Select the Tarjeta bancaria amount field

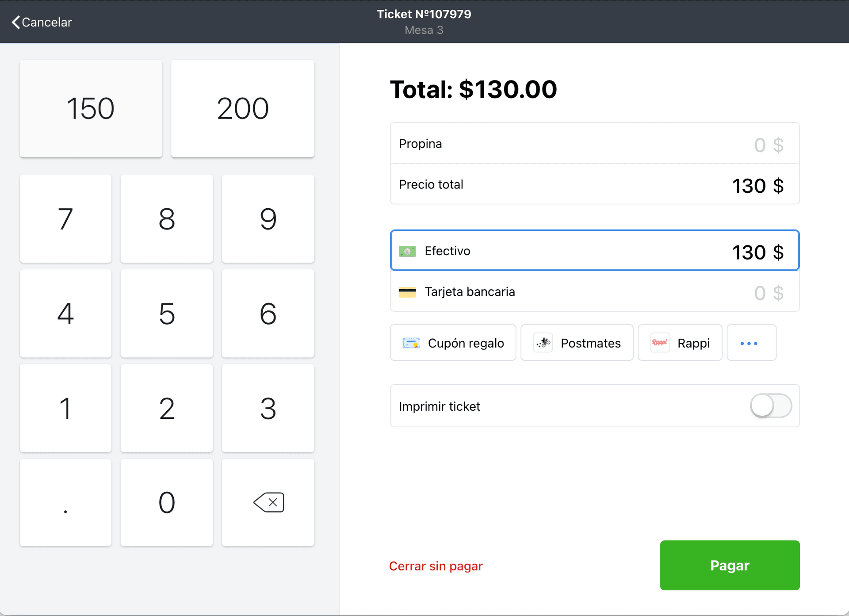click(x=595, y=291)
